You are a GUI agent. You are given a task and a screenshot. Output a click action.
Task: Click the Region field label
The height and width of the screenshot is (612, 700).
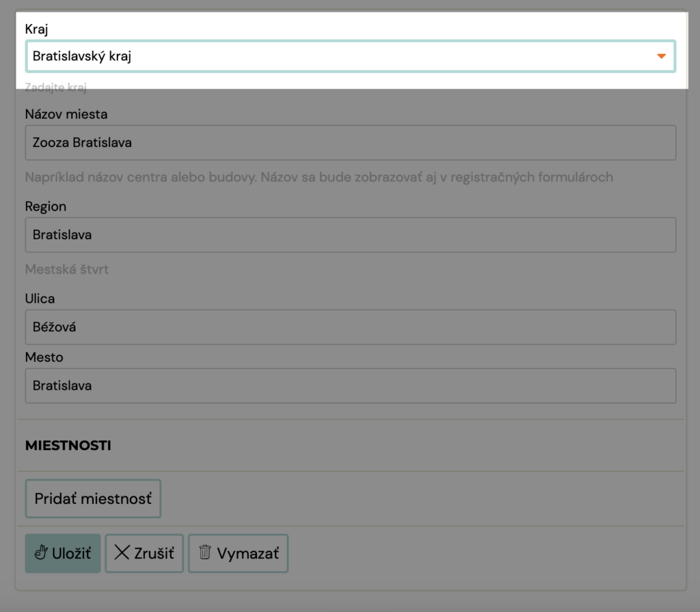(46, 207)
